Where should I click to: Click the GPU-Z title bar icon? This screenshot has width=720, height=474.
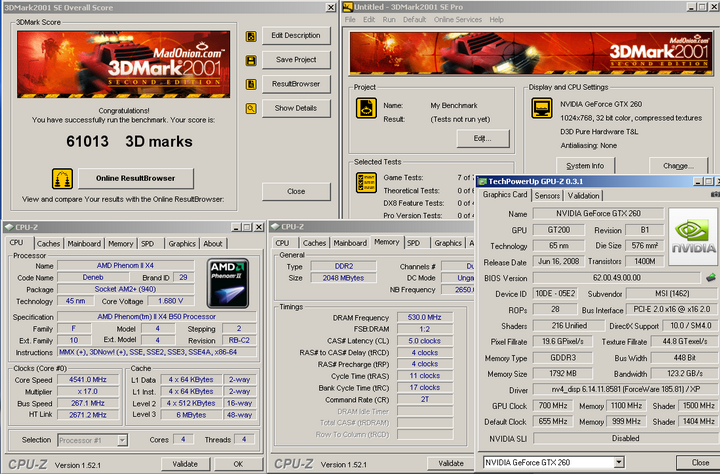[x=482, y=181]
